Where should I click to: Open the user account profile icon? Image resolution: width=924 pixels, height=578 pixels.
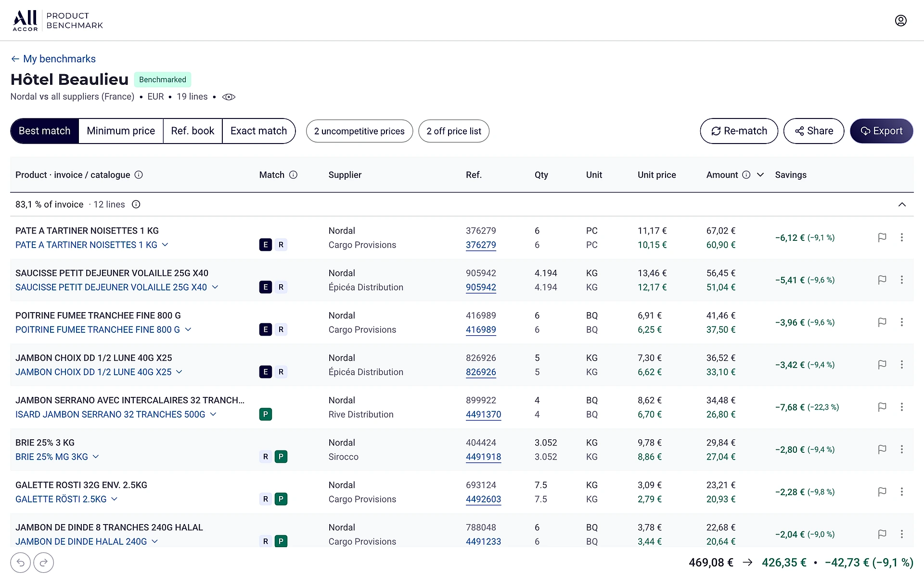[900, 20]
